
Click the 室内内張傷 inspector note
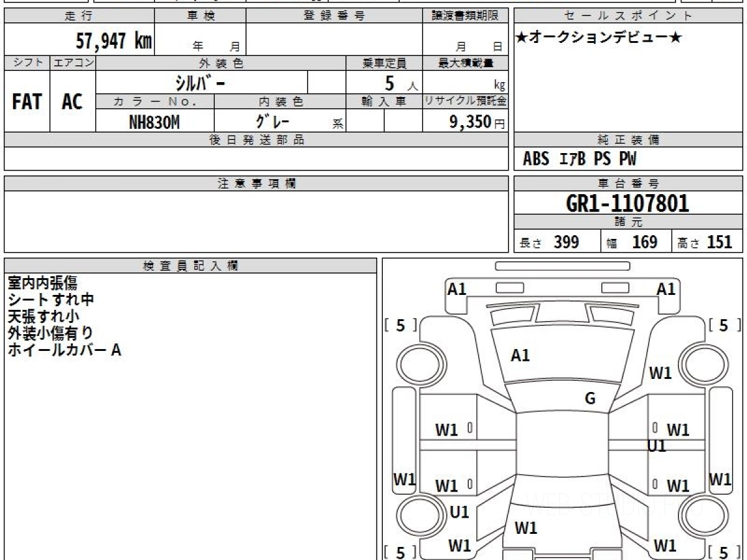42,282
